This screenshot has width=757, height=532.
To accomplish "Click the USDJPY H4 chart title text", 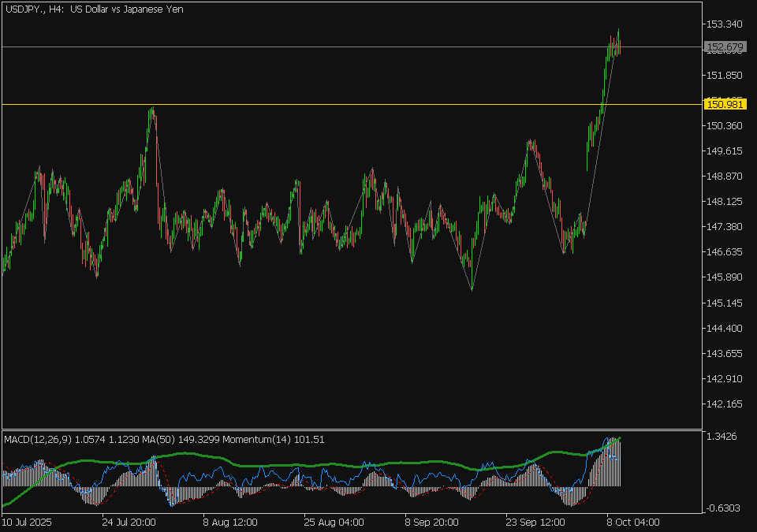I will pyautogui.click(x=95, y=9).
